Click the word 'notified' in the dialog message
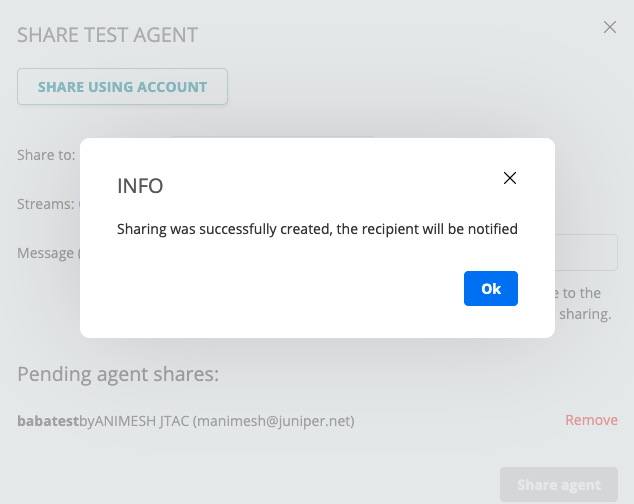The height and width of the screenshot is (504, 634). 492,229
